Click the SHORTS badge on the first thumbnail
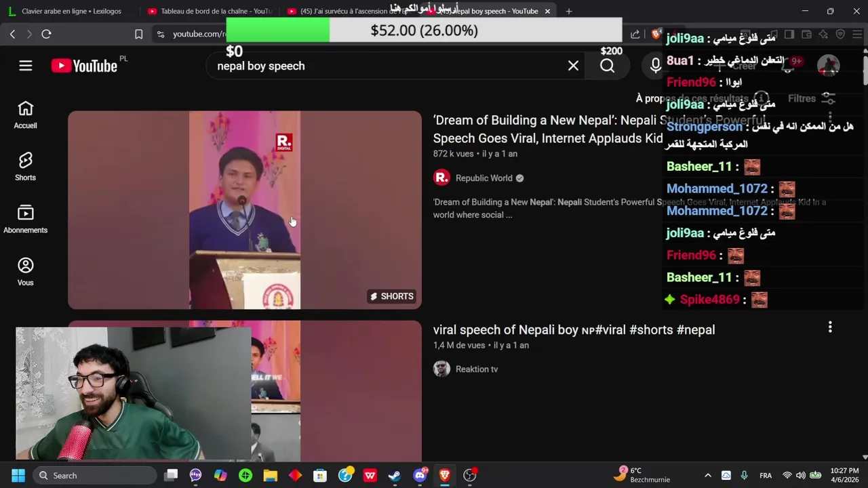Image resolution: width=868 pixels, height=488 pixels. pos(391,296)
